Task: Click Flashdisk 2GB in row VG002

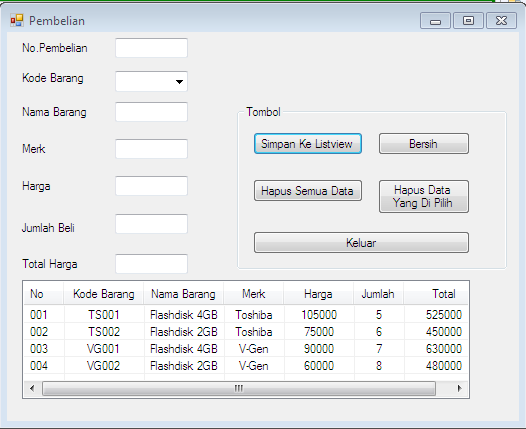Action: coord(184,366)
